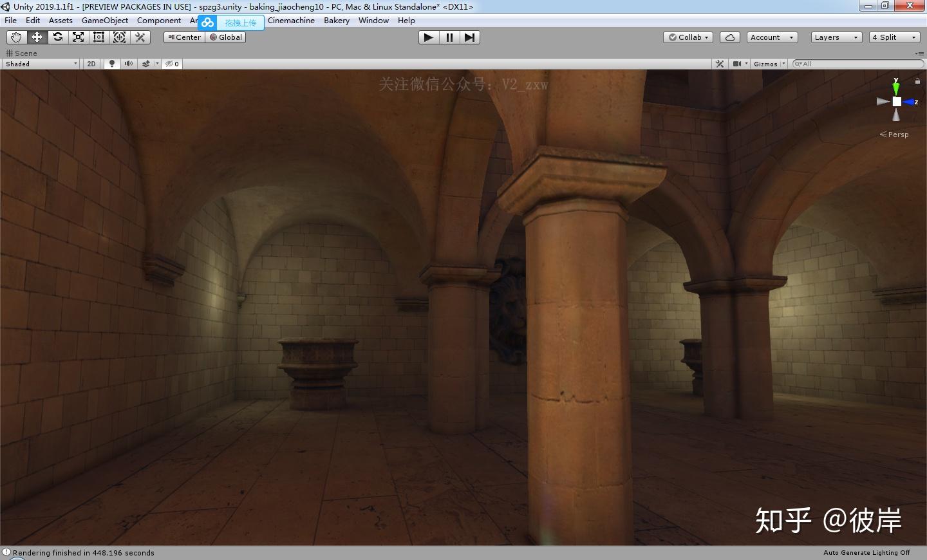
Task: Click the blue Z axis cone on the gizmo
Action: coord(910,102)
